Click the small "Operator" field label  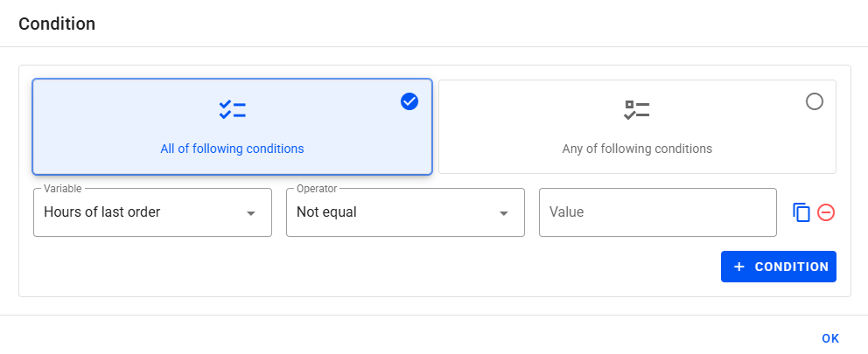tap(317, 189)
